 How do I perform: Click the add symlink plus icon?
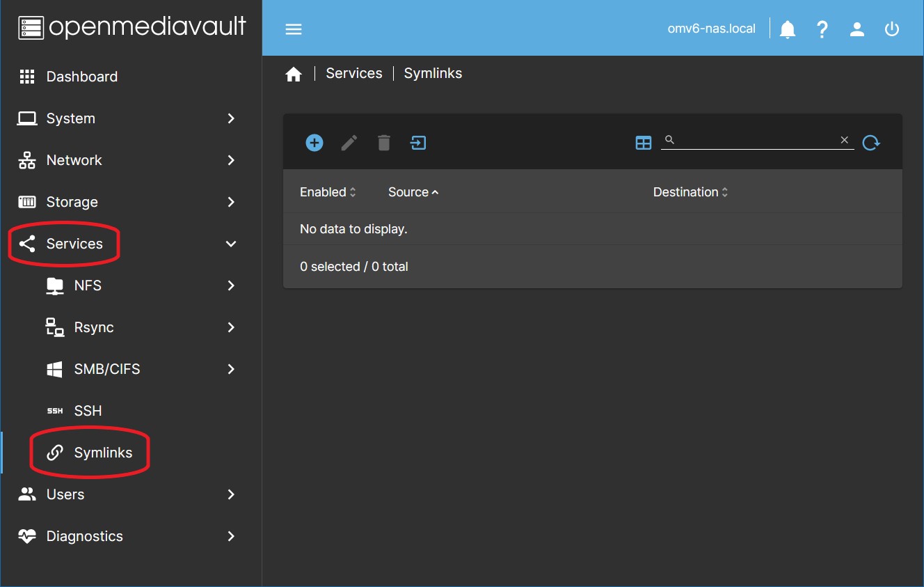tap(314, 143)
